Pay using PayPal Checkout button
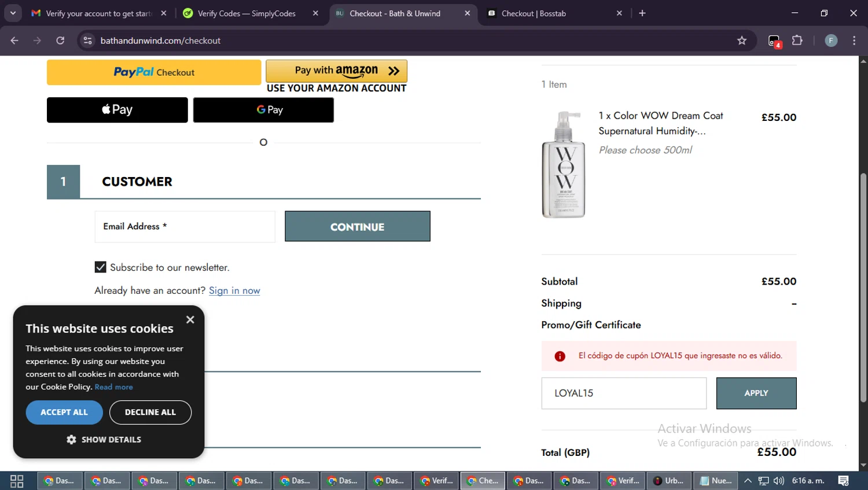The image size is (868, 490). [x=154, y=72]
